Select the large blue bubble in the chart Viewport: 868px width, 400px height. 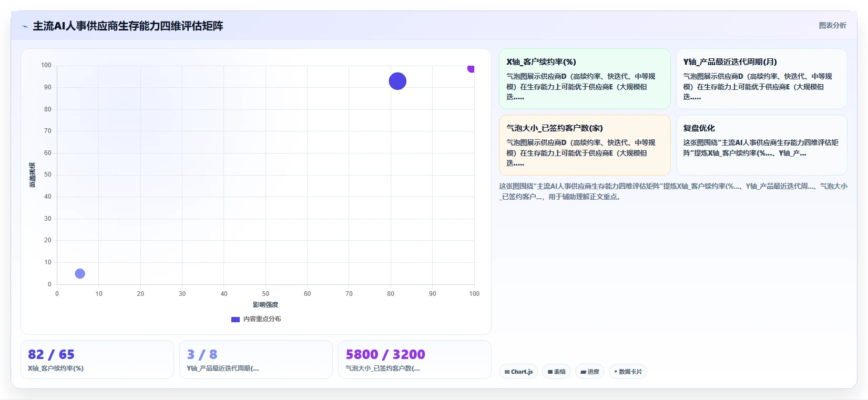tap(397, 81)
